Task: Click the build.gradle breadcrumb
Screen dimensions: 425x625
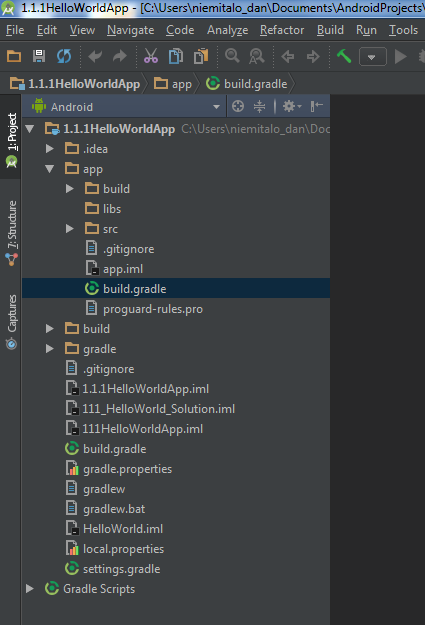Action: 247,84
